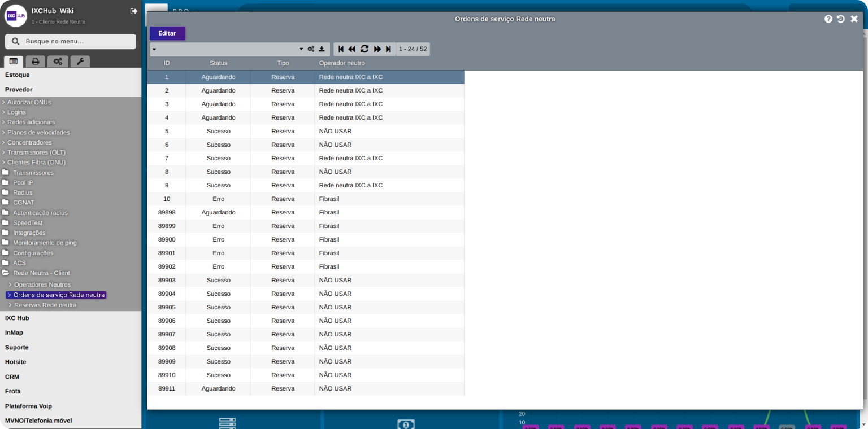Click the download export icon
The height and width of the screenshot is (429, 868).
[322, 49]
